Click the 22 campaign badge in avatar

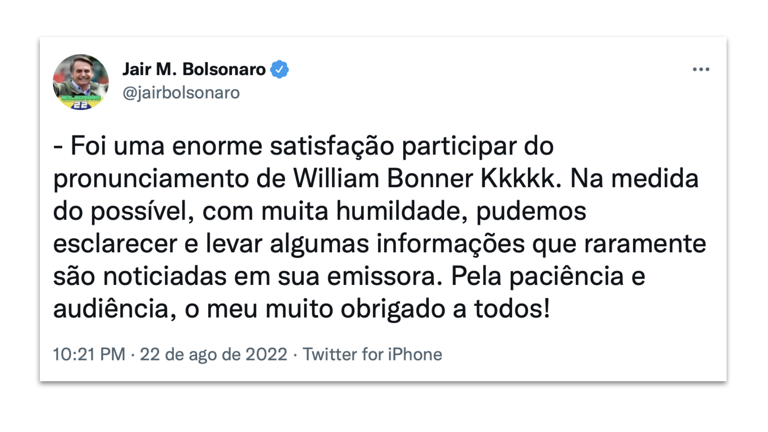(81, 104)
